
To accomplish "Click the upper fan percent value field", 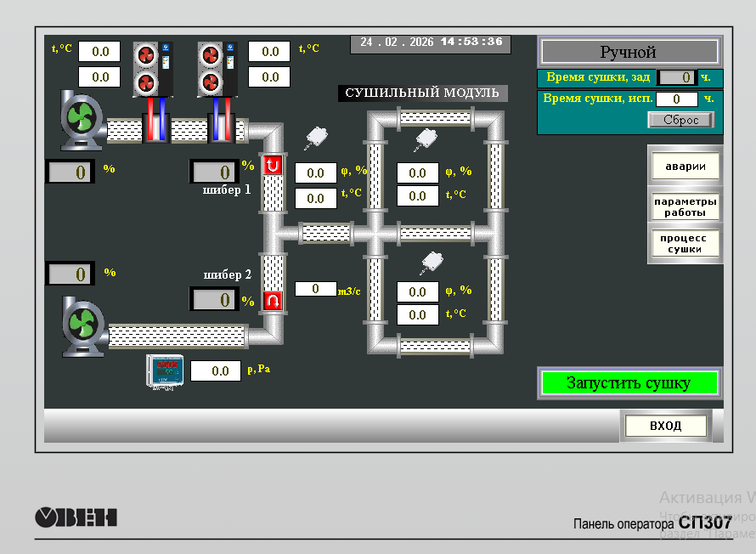I will click(x=71, y=172).
